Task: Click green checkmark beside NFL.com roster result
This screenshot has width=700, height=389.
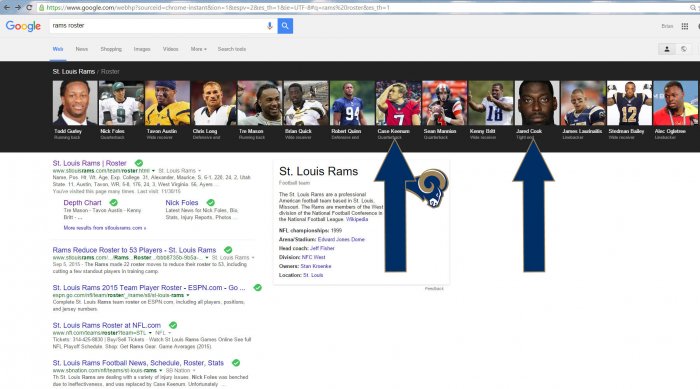Action: tap(173, 325)
